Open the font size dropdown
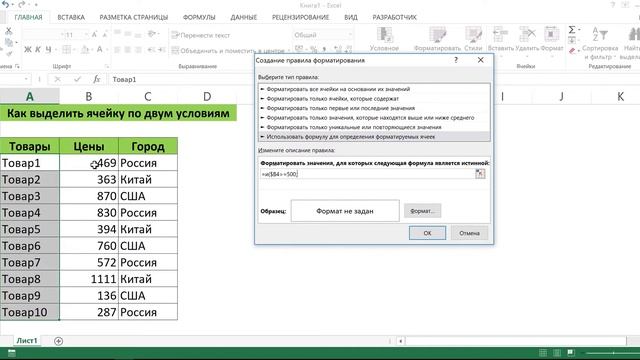Screen dimensions: 640x360 coord(86,35)
